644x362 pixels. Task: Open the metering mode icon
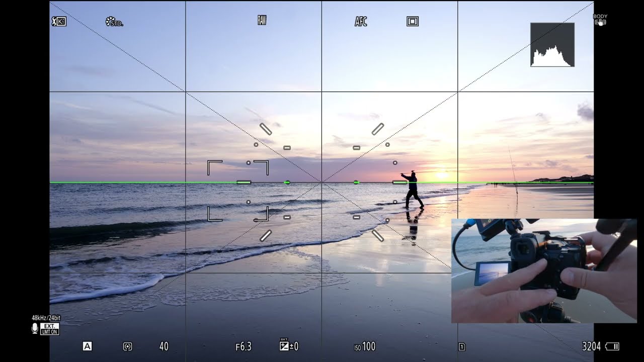(128, 346)
